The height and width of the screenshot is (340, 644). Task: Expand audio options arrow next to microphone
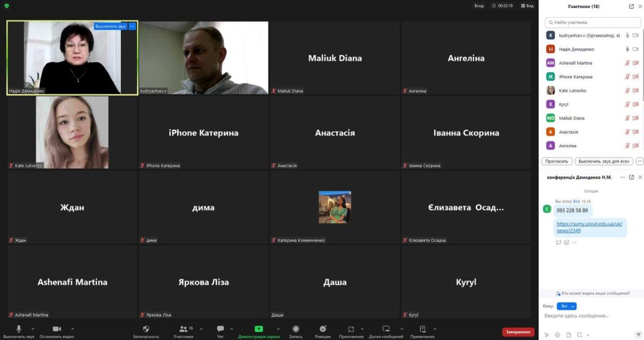(x=33, y=329)
